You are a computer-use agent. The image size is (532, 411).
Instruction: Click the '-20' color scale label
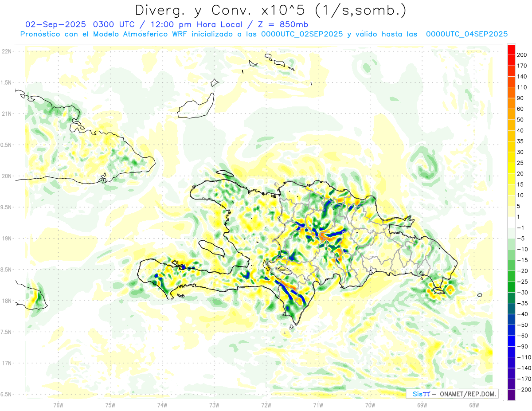pyautogui.click(x=522, y=271)
